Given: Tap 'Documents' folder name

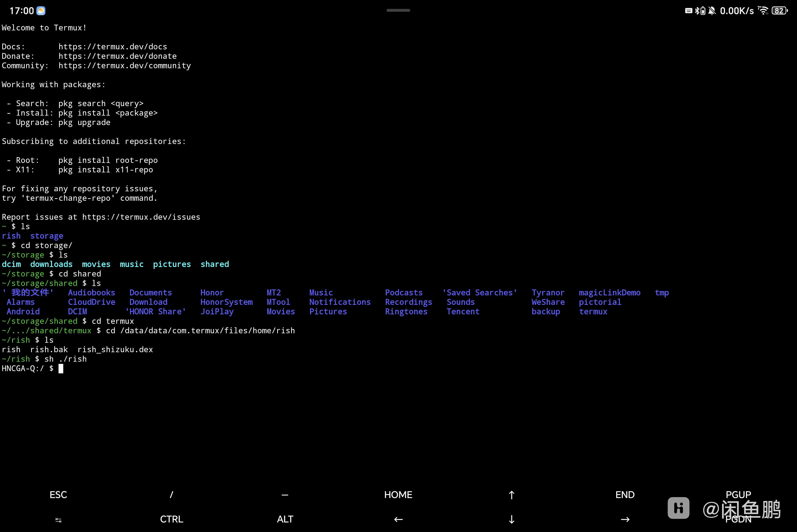Looking at the screenshot, I should click(151, 292).
